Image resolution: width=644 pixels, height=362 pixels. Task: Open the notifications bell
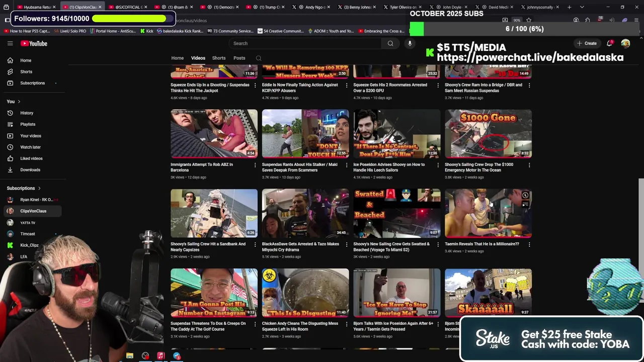click(609, 44)
